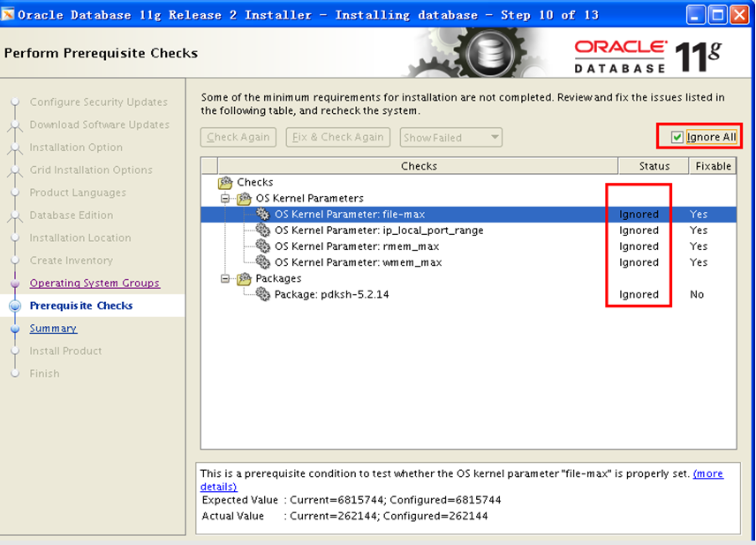Click the Expected Value line in details
This screenshot has height=545, width=756.
pyautogui.click(x=352, y=500)
